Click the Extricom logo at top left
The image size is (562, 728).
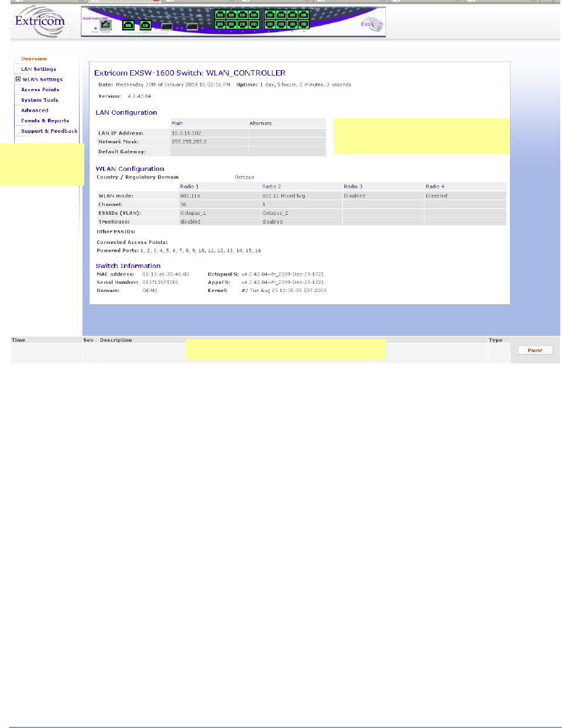(x=40, y=22)
